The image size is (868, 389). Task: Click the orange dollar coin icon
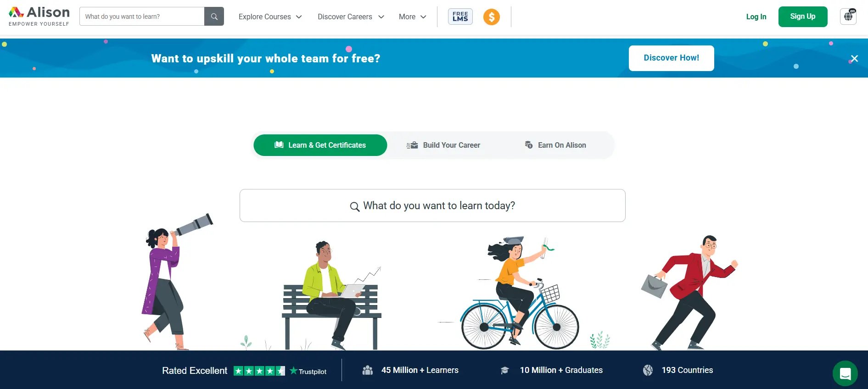(x=491, y=17)
